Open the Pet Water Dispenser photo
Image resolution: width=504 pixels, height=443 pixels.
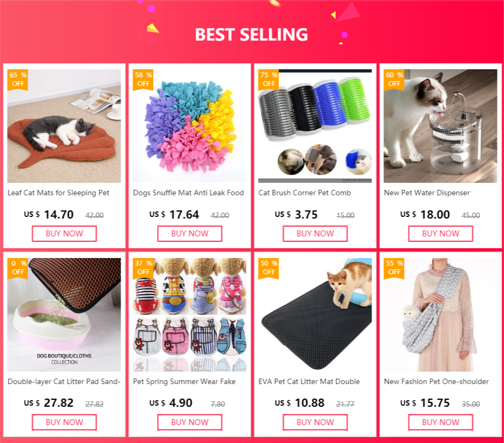coord(440,126)
